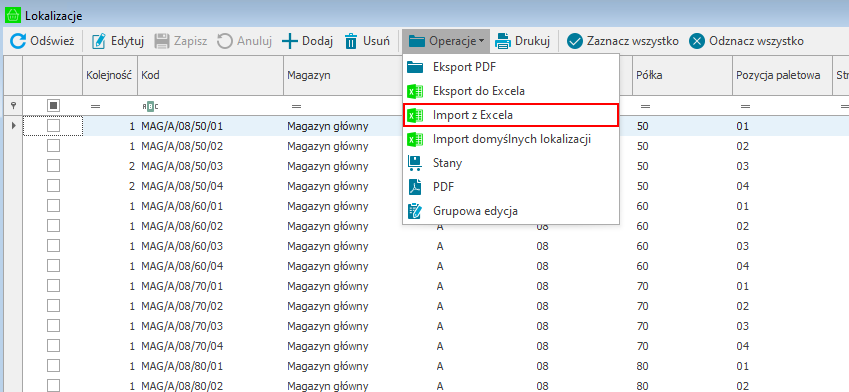Click the PDF document icon in menu
The height and width of the screenshot is (392, 849).
click(415, 187)
